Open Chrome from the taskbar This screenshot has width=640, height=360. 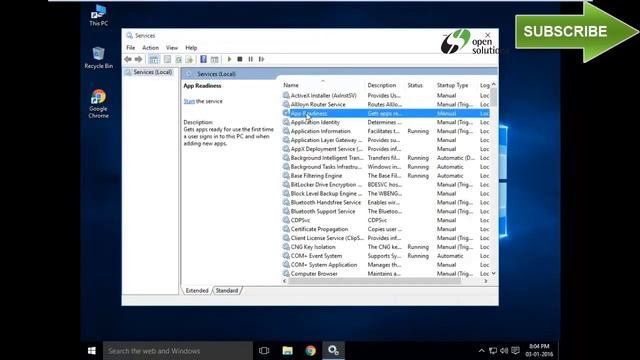pyautogui.click(x=311, y=351)
